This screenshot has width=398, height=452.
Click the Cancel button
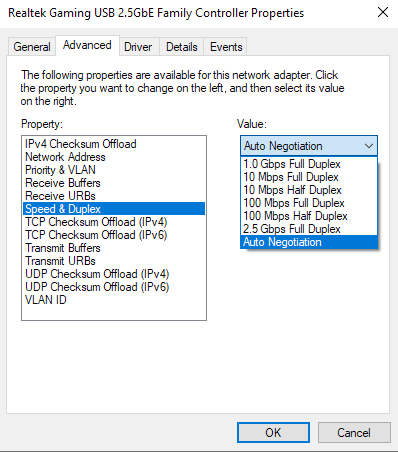tap(354, 432)
